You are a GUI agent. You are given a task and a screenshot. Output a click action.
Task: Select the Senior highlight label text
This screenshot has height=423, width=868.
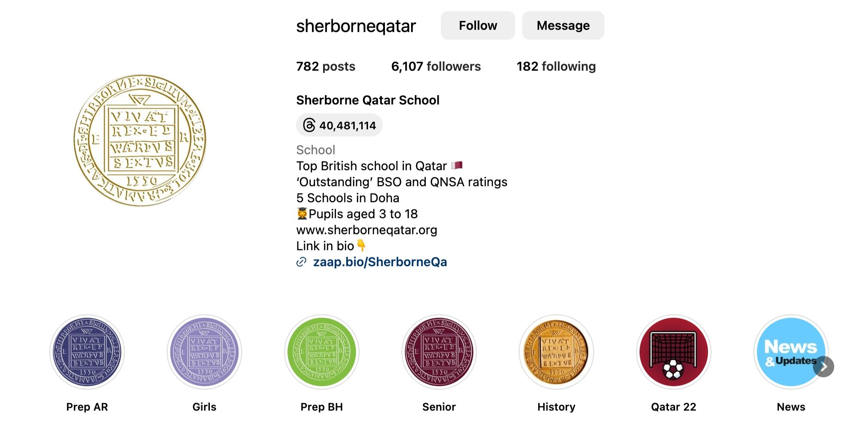click(x=439, y=407)
